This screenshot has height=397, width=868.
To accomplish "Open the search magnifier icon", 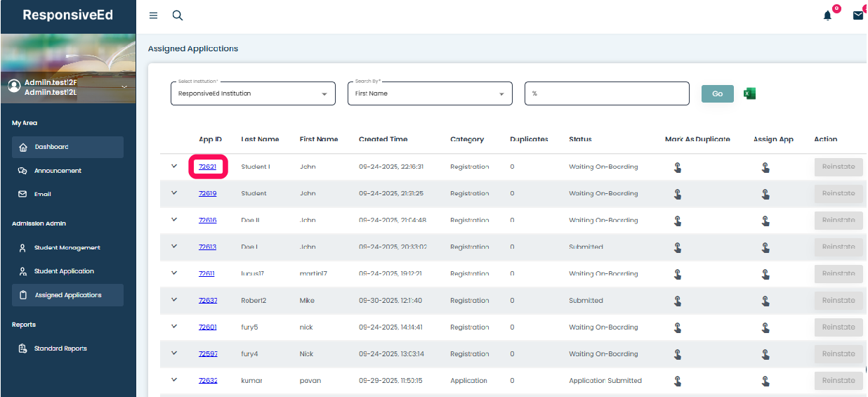I will coord(178,15).
